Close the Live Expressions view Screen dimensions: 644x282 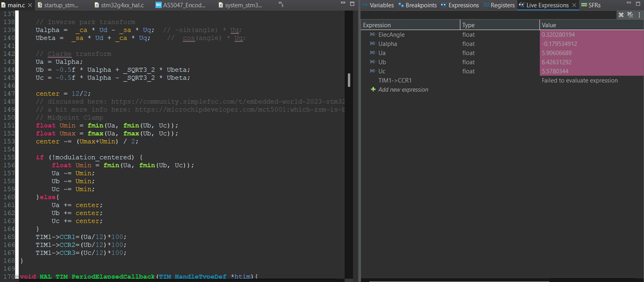(x=574, y=5)
